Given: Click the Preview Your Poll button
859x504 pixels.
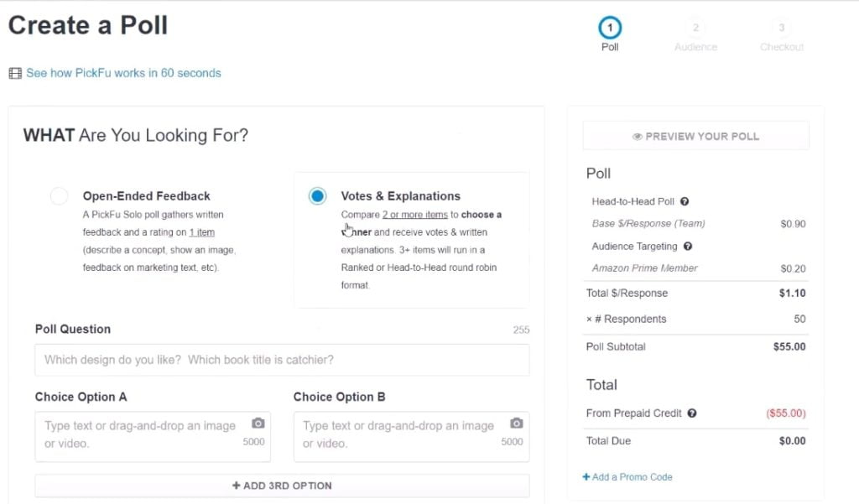Looking at the screenshot, I should [x=695, y=137].
